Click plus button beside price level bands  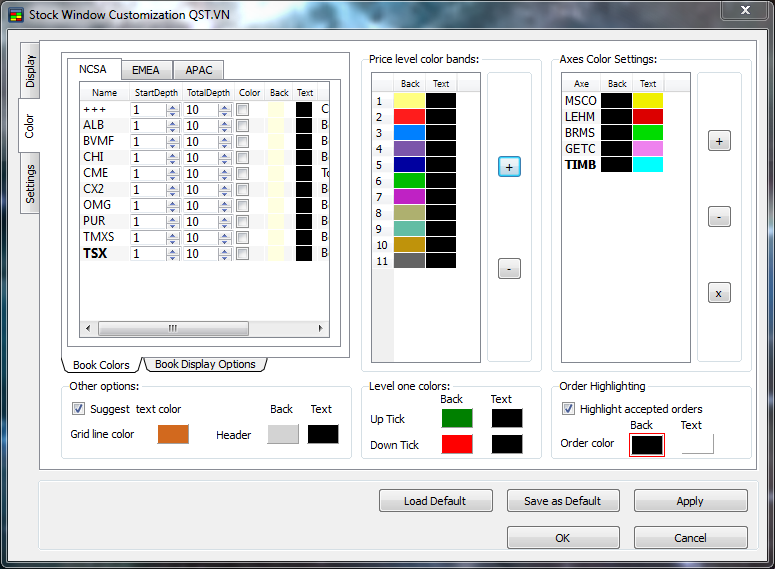pos(509,167)
